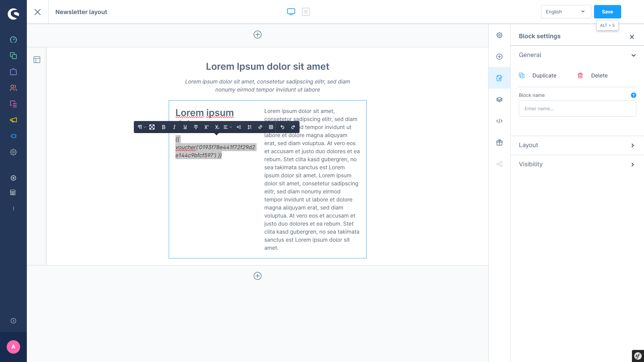Viewport: 644px width, 362px height.
Task: Open add blocks panel in sidebar
Action: [499, 57]
